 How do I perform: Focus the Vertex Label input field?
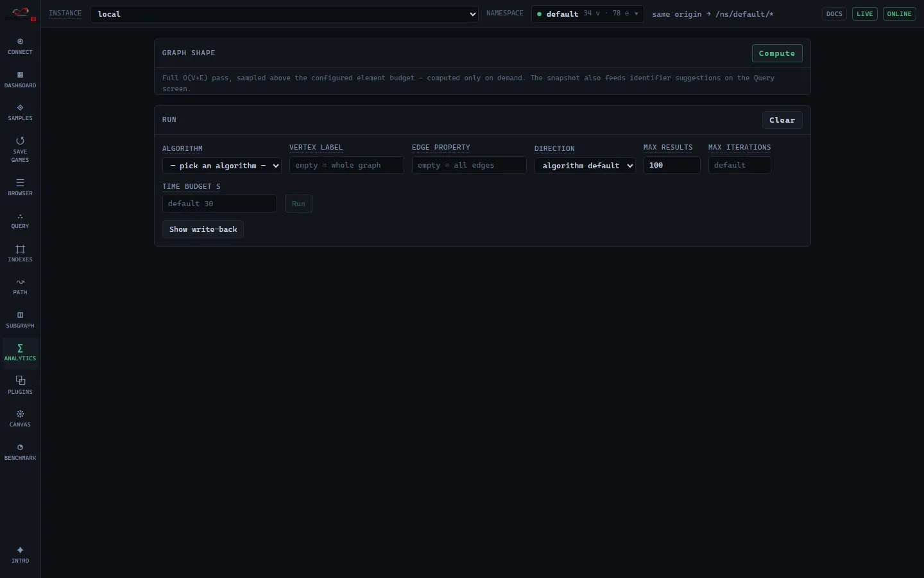pos(346,165)
